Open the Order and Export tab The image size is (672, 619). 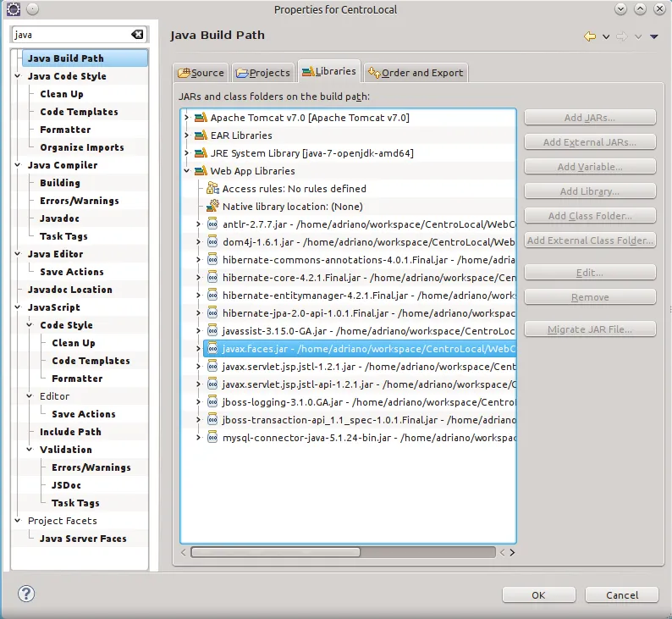click(x=415, y=73)
